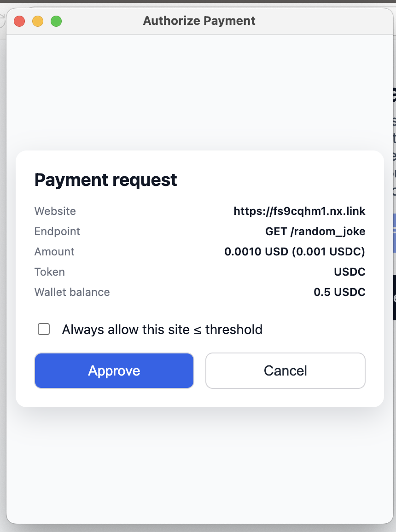The image size is (396, 532).
Task: Click the USDC token value
Action: point(349,272)
